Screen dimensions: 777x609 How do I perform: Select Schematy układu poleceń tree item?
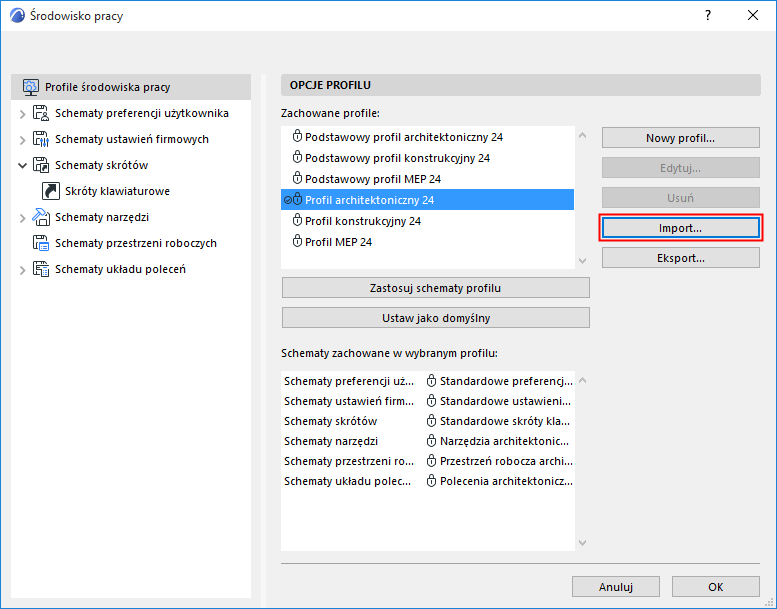tap(120, 269)
